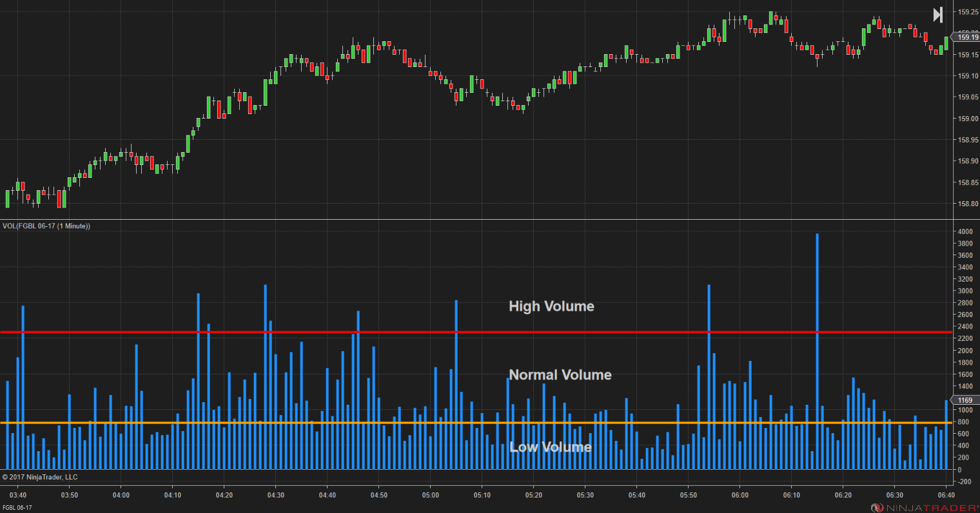Click the -200 volume axis label
Image resolution: width=980 pixels, height=513 pixels.
[x=964, y=481]
